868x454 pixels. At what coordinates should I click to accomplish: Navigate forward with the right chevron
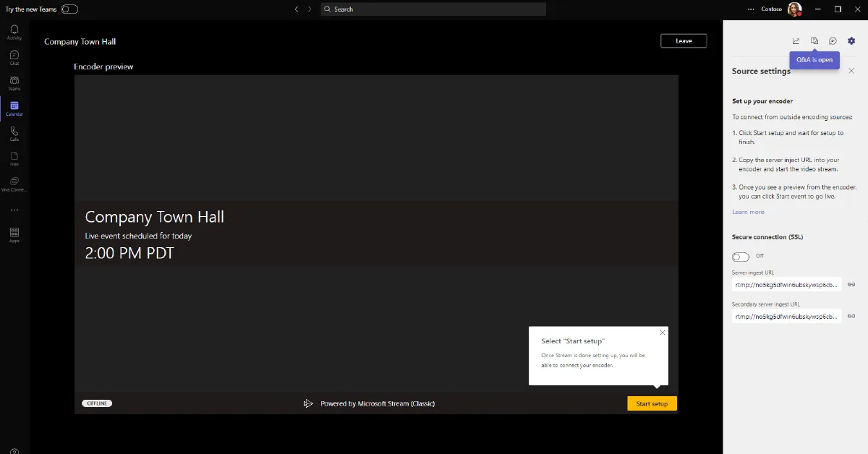310,9
